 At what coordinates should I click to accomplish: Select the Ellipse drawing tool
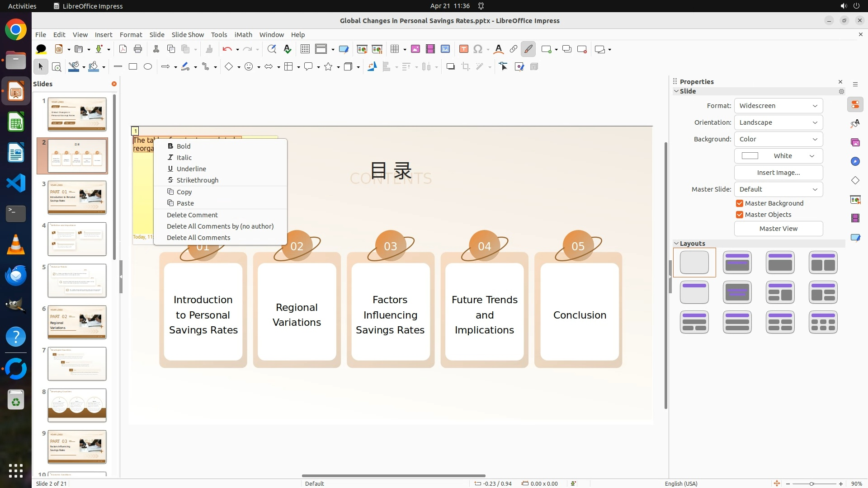(148, 67)
